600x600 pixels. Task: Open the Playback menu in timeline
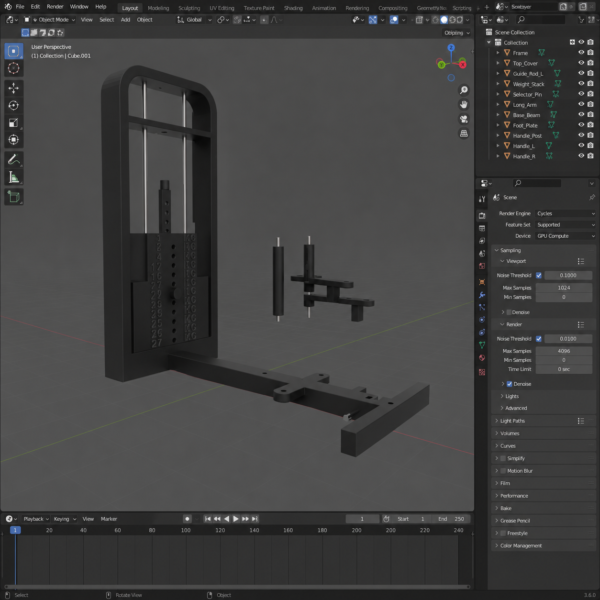pos(36,519)
